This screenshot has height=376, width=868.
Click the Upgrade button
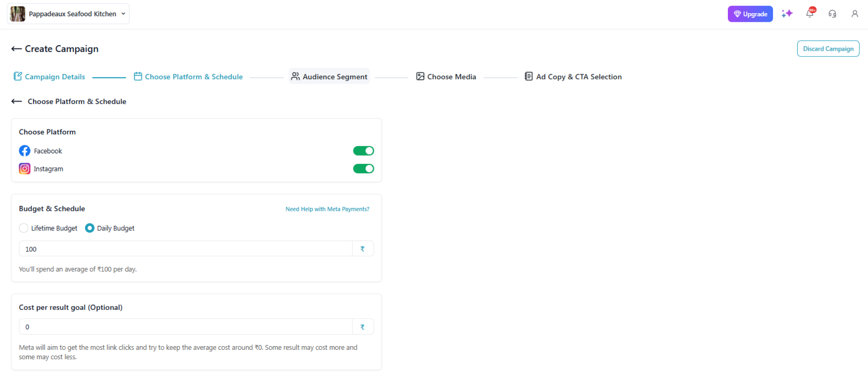(750, 14)
